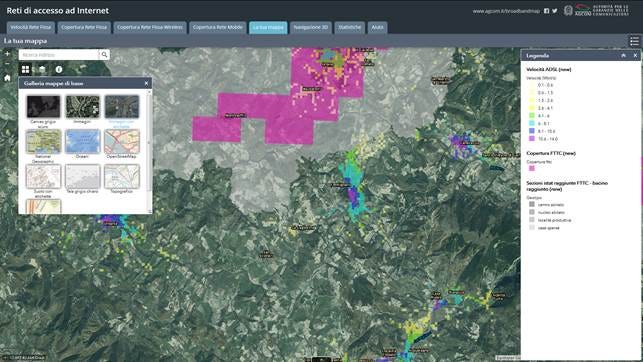Click the basemap gallery scrollbar
Screen dimensions: 643x362
click(x=149, y=152)
